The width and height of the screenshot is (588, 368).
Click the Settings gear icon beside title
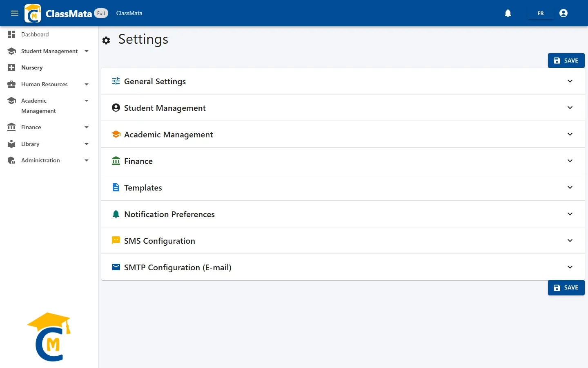[106, 40]
